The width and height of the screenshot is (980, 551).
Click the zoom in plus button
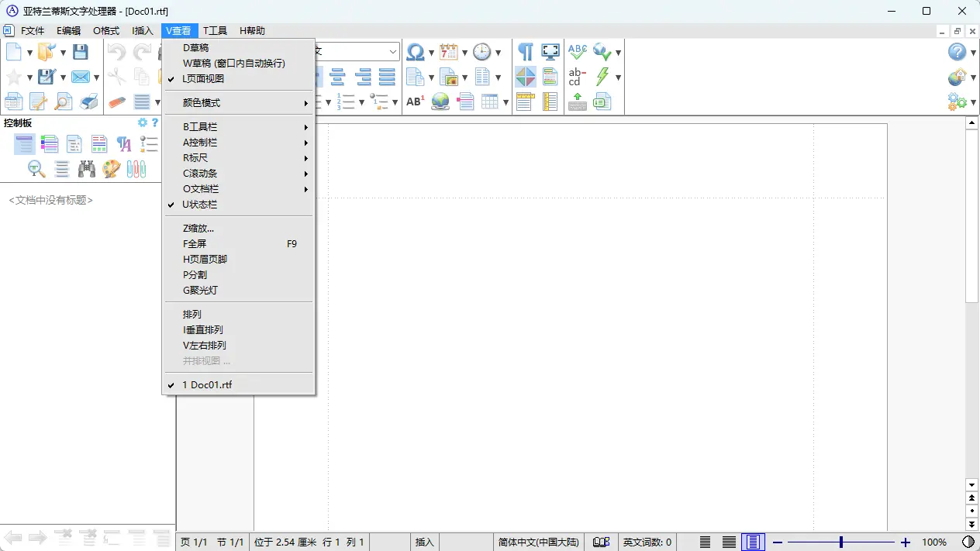(x=905, y=542)
